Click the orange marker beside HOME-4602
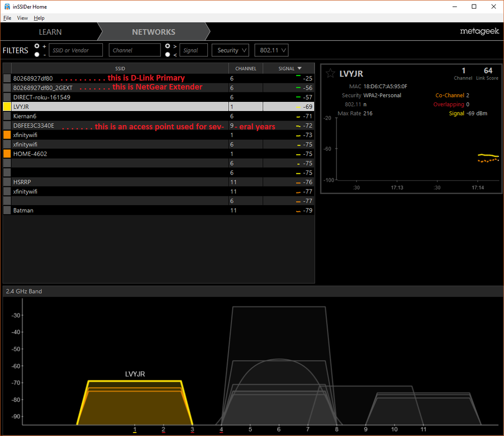Screen dimensions: 504x436 point(6,154)
